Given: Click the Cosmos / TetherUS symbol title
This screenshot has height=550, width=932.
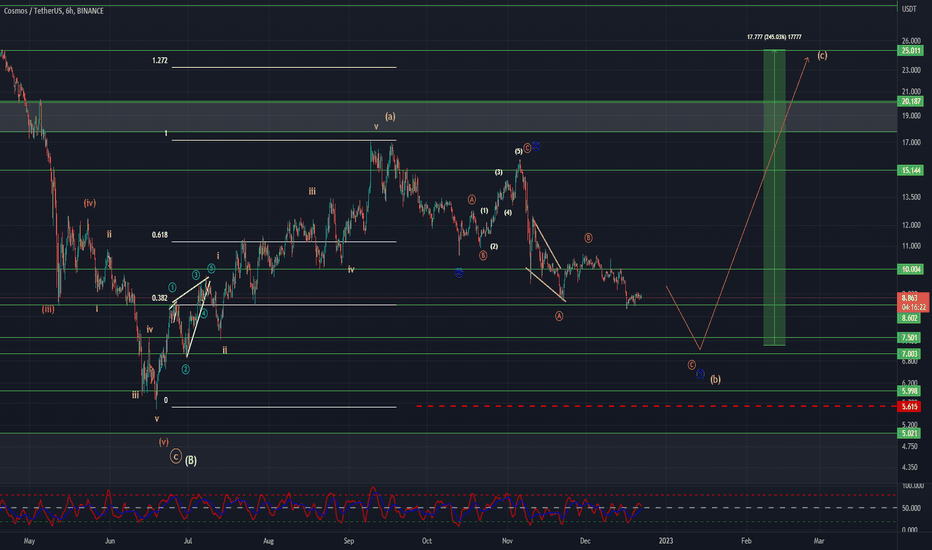Looking at the screenshot, I should point(53,11).
